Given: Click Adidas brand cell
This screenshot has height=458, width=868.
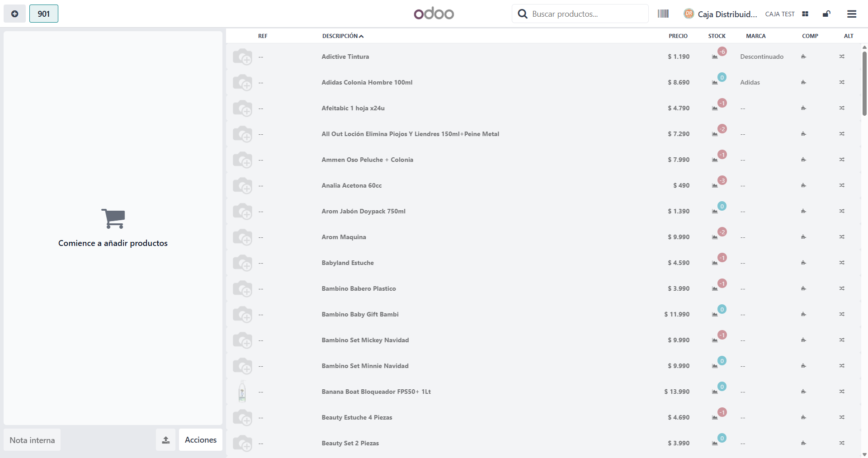Looking at the screenshot, I should click(750, 82).
